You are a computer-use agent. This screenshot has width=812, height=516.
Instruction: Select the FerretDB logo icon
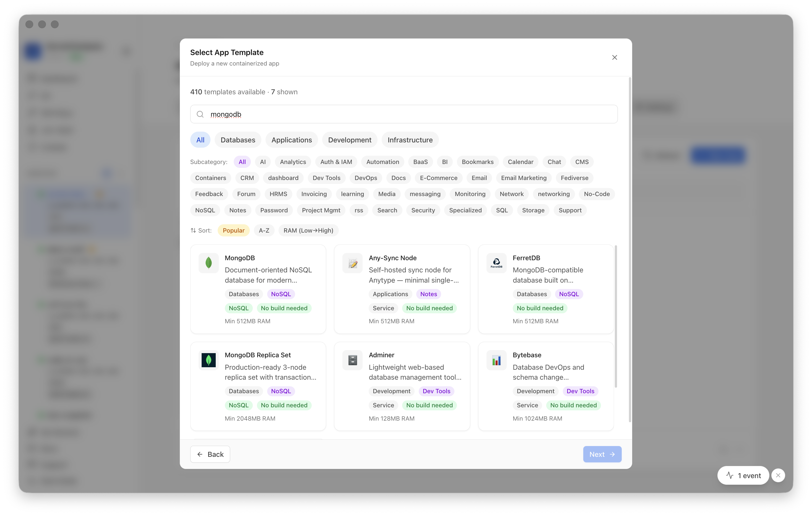[x=496, y=263]
